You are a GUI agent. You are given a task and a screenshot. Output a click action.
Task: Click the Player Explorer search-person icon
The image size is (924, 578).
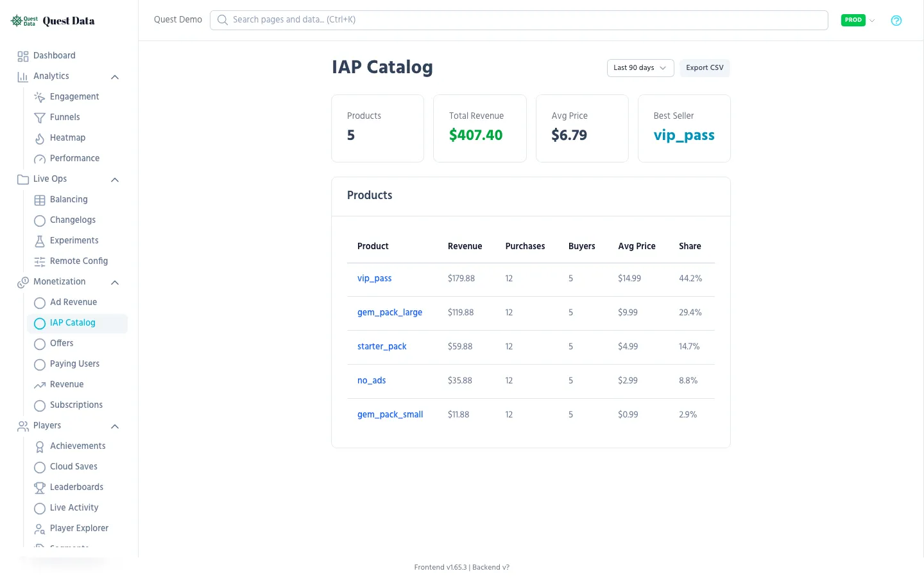pyautogui.click(x=40, y=529)
